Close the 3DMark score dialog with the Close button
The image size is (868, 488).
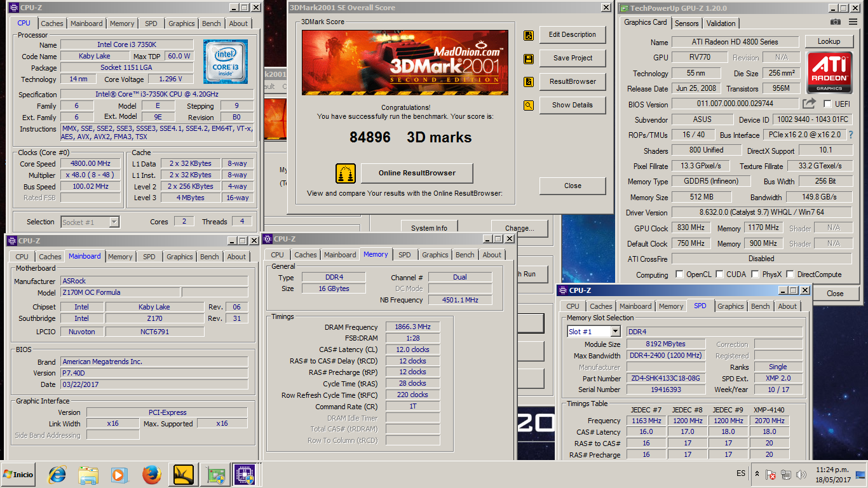coord(573,186)
